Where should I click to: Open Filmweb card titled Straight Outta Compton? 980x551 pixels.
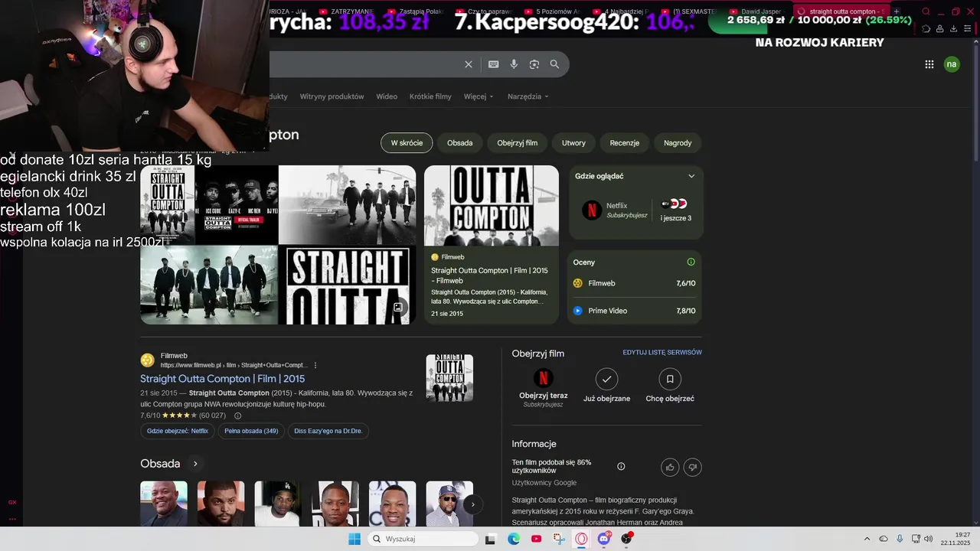tap(492, 244)
